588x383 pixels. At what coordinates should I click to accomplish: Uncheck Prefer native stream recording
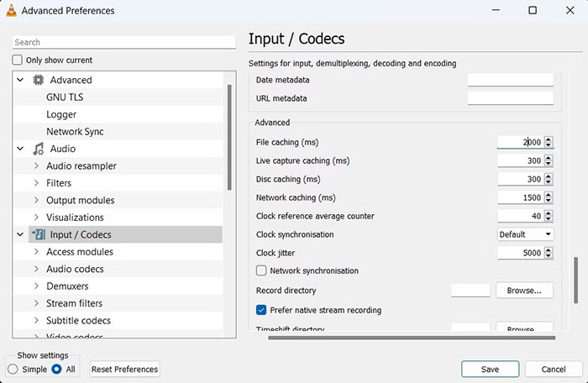[x=261, y=310]
